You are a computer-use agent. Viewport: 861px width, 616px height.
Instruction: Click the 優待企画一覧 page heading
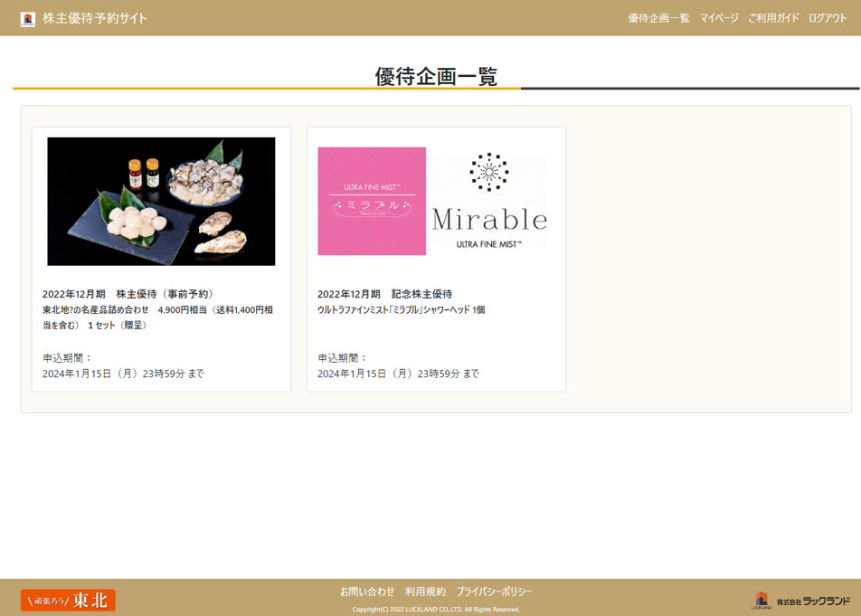click(x=436, y=76)
